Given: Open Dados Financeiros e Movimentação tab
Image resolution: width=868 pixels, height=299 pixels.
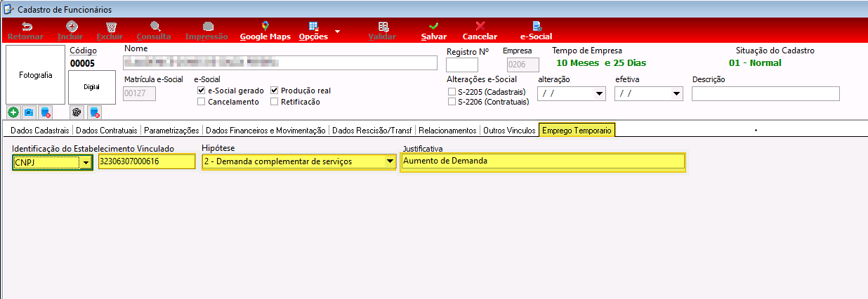Looking at the screenshot, I should pos(266,130).
